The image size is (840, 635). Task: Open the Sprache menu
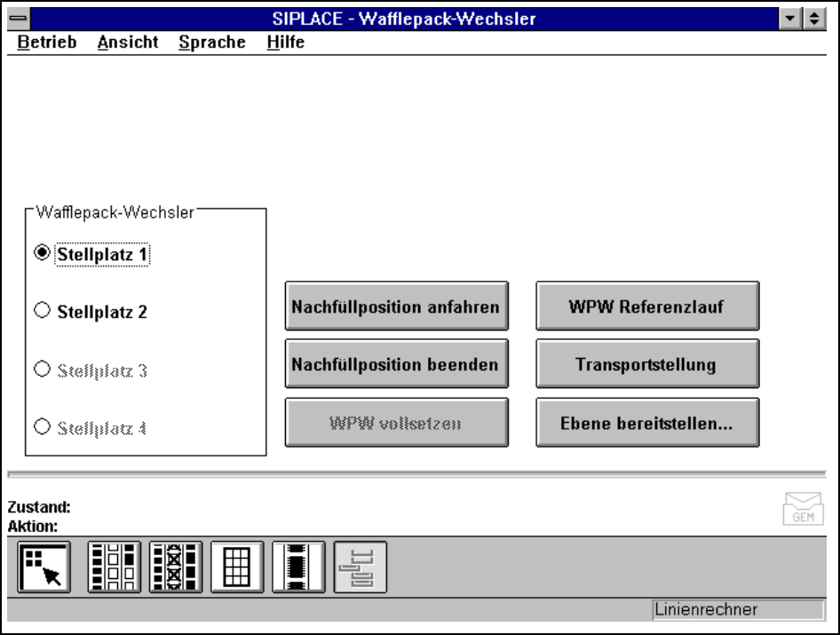[212, 42]
